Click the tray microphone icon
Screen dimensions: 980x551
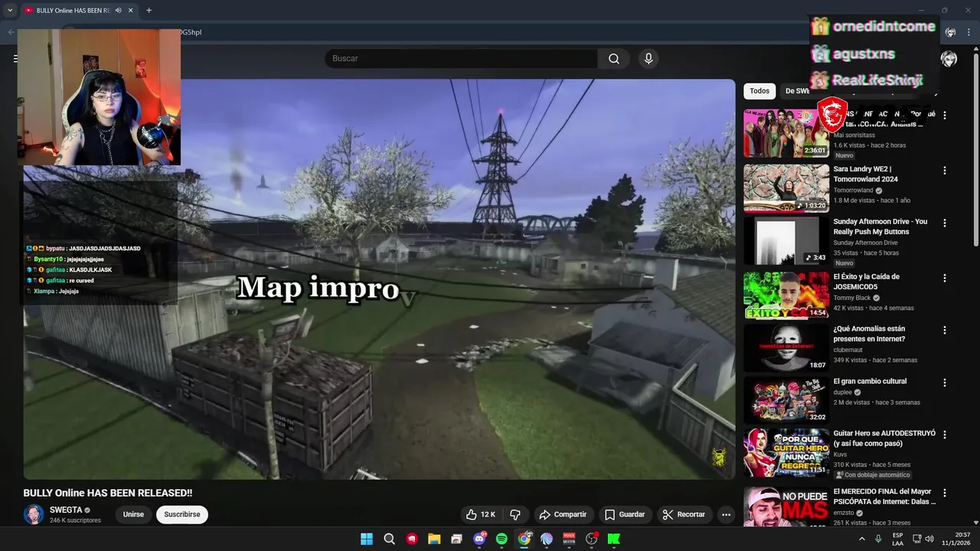point(878,539)
